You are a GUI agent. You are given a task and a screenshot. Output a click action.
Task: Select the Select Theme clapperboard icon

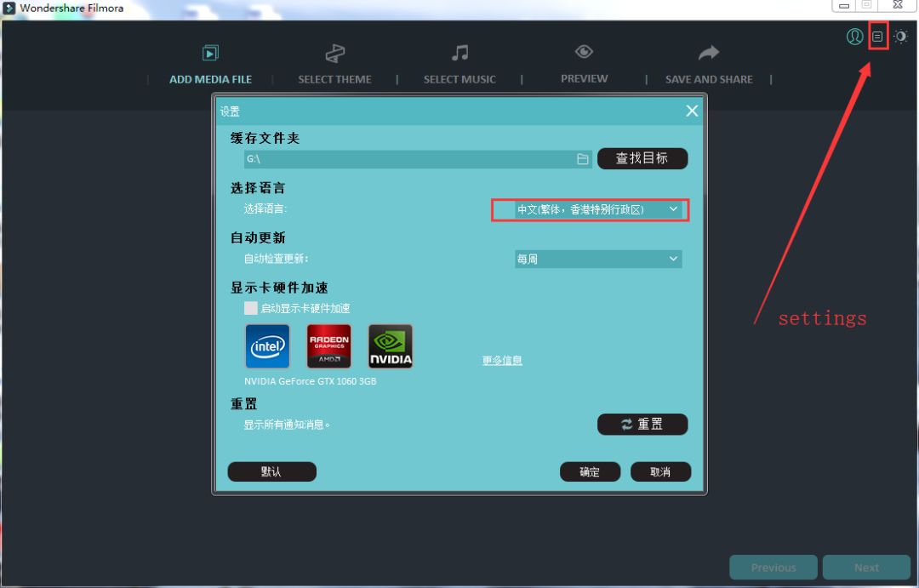click(x=334, y=51)
